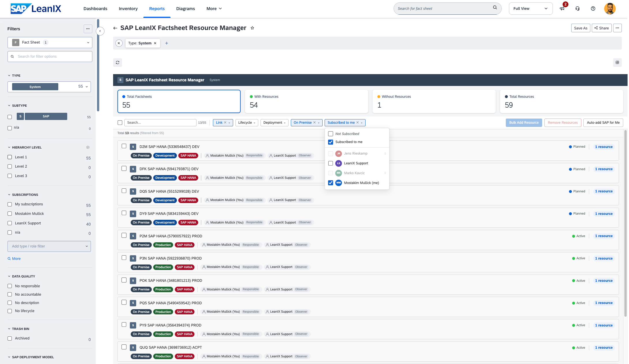
Task: Open Hierarchy Level settings gear icon
Action: (88, 147)
